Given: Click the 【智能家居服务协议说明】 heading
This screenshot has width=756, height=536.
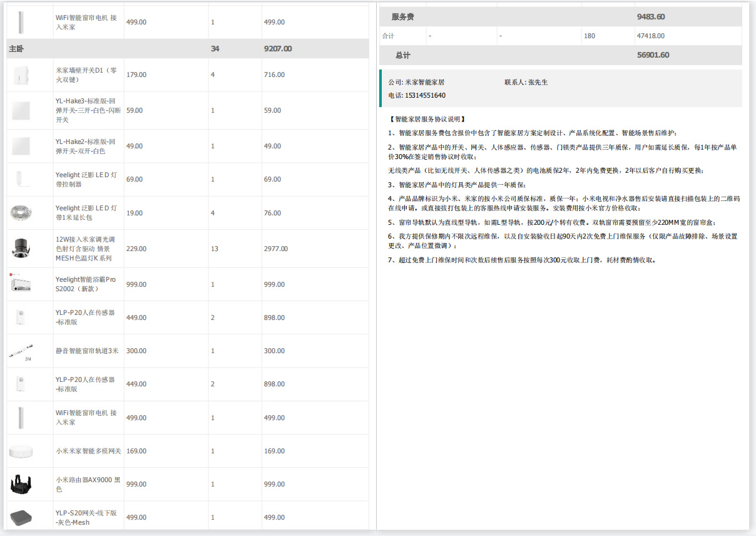Looking at the screenshot, I should point(427,119).
